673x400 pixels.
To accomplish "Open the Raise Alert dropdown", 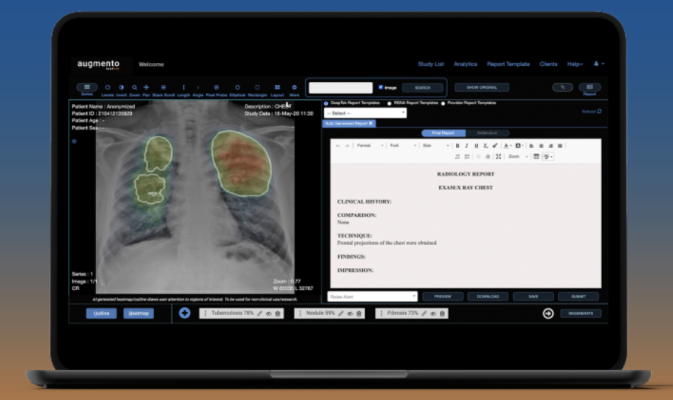I will (371, 296).
